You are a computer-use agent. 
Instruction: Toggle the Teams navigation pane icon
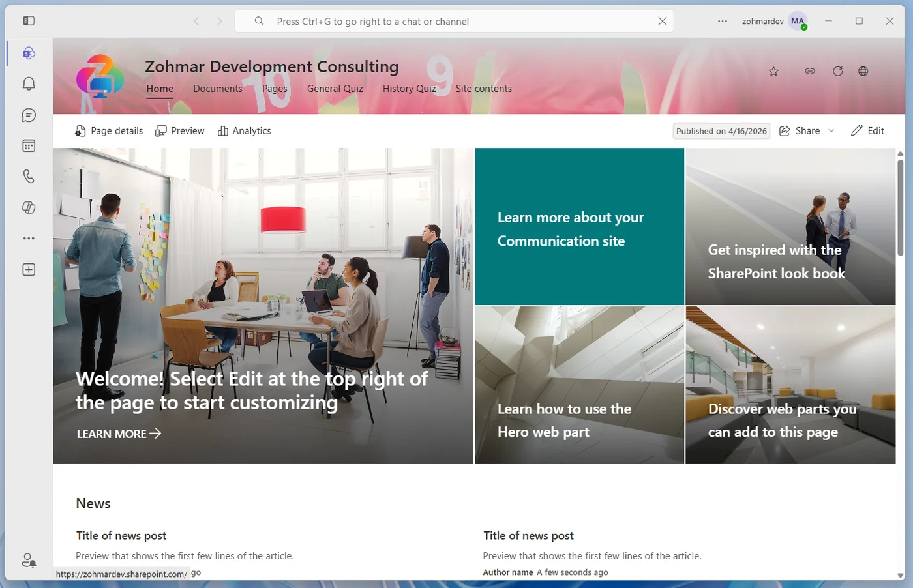point(29,21)
